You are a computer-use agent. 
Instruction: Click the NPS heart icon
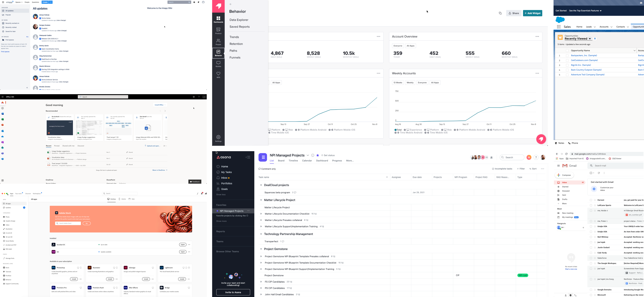(218, 74)
